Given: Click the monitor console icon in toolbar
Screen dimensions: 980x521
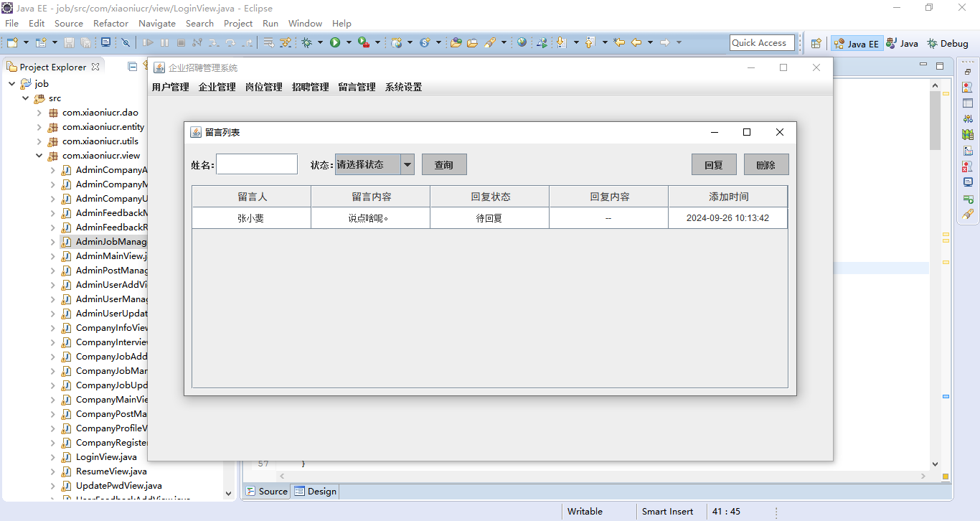Looking at the screenshot, I should [x=105, y=43].
